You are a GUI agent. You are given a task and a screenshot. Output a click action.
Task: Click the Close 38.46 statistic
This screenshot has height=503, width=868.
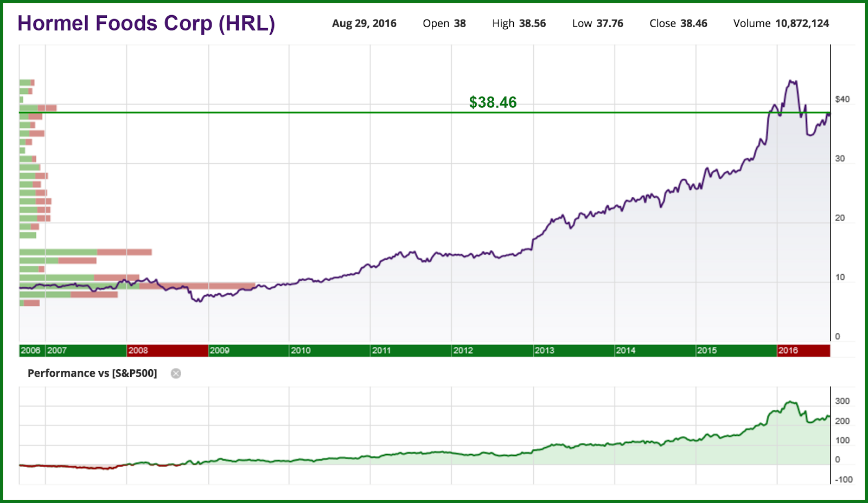[x=678, y=23]
